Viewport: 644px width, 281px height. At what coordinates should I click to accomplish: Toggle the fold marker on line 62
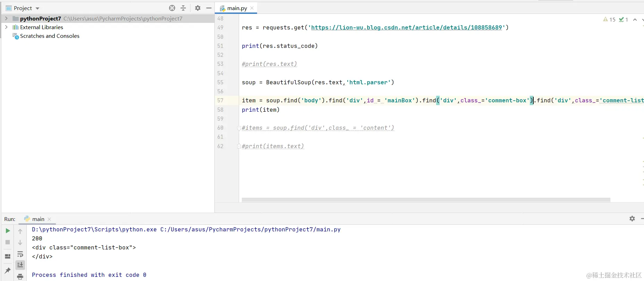click(x=239, y=146)
